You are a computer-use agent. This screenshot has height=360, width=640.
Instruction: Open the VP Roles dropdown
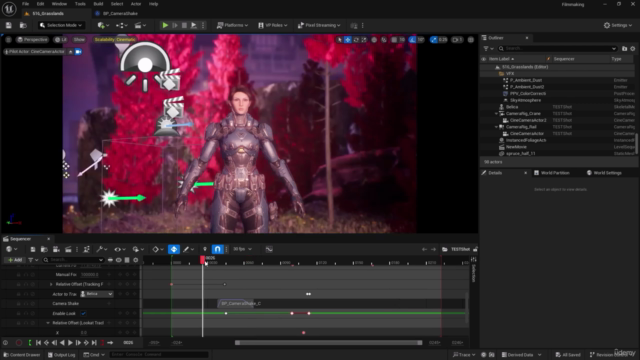[273, 25]
